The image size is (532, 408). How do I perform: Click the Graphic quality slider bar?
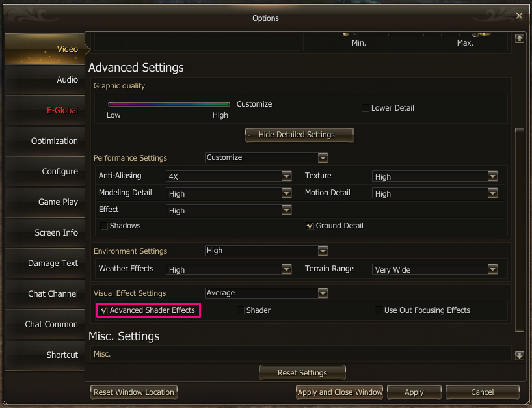click(169, 104)
